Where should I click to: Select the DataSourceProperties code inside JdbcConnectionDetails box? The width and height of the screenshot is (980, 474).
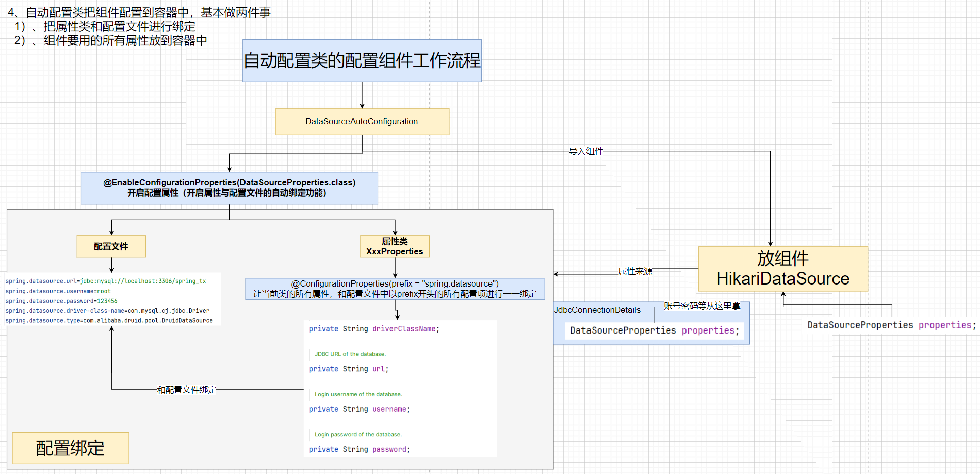(x=654, y=330)
